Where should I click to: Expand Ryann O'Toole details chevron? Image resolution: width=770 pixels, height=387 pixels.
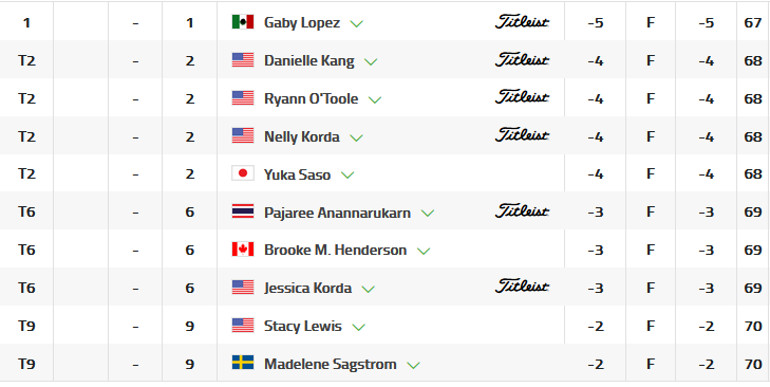click(x=375, y=100)
